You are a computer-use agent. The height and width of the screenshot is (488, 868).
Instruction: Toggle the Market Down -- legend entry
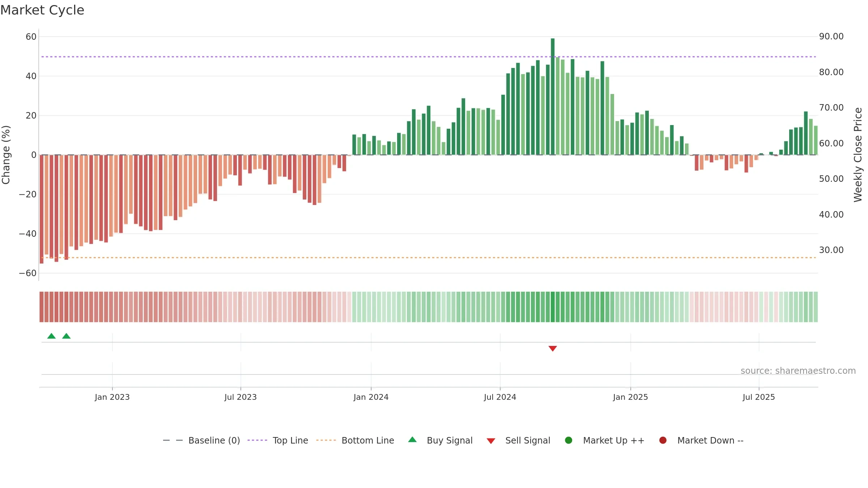click(x=701, y=440)
